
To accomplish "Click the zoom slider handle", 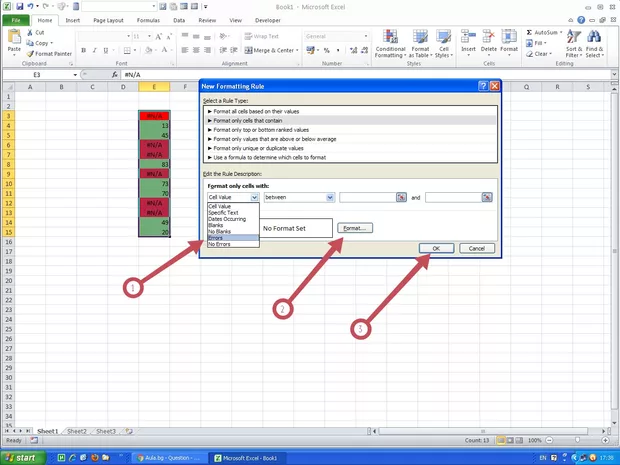I will [577, 440].
